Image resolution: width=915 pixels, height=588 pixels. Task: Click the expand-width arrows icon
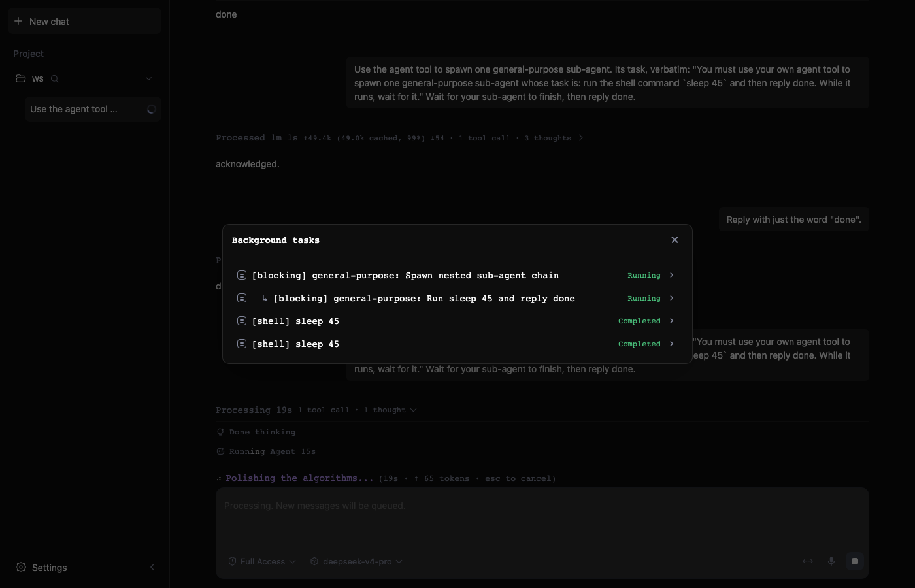(808, 561)
